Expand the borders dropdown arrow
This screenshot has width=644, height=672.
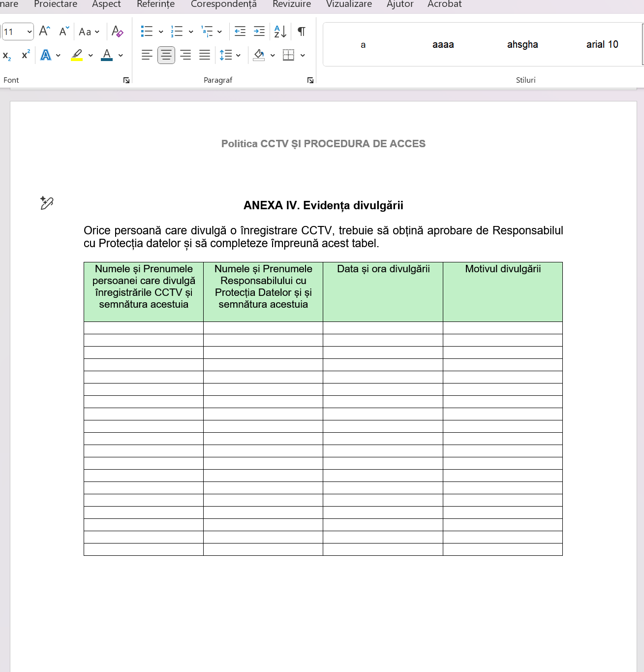tap(303, 55)
